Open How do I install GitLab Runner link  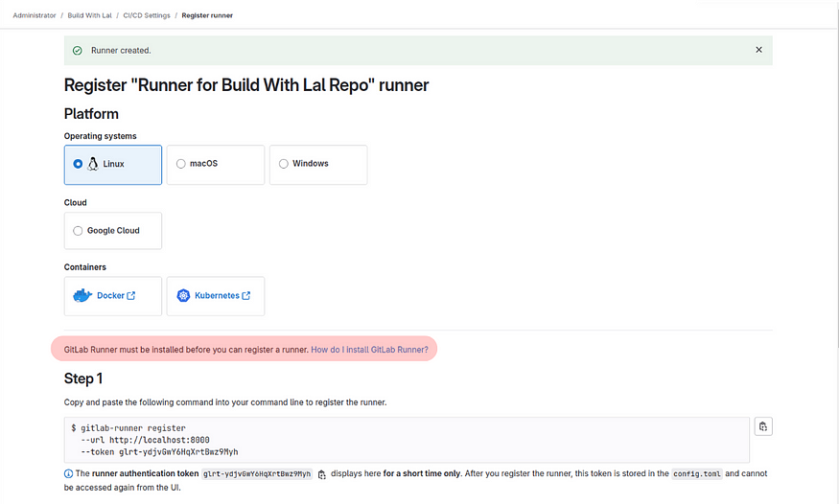point(369,350)
